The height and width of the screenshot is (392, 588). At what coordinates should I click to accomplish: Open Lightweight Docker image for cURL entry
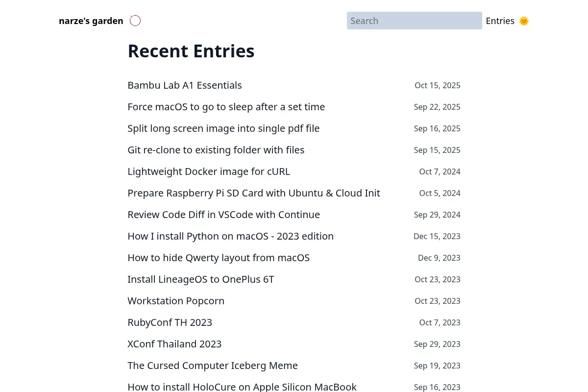pos(209,171)
